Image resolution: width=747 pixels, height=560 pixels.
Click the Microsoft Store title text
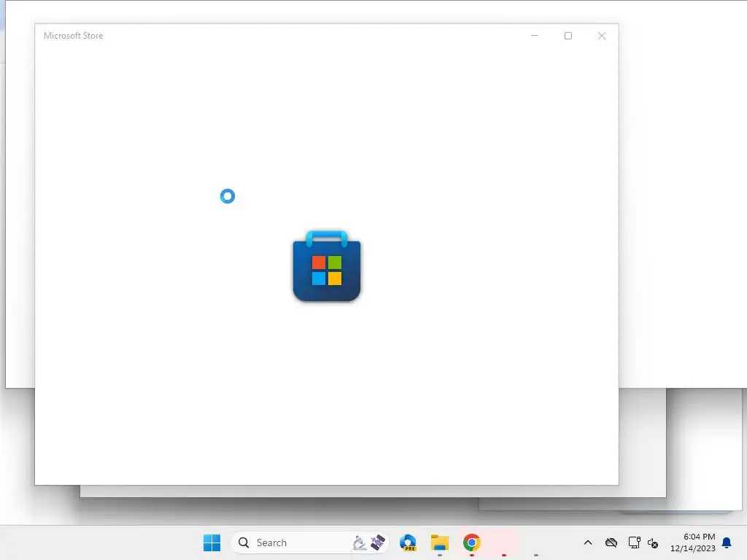(x=74, y=36)
